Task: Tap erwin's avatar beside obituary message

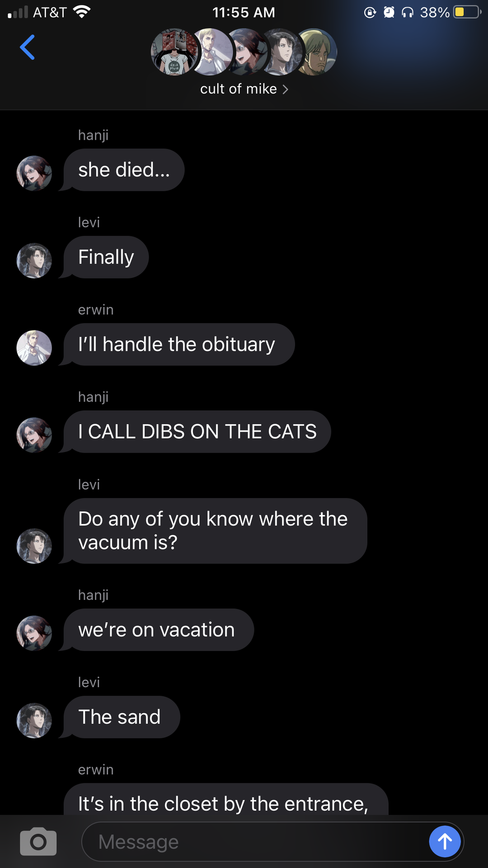Action: 34,348
